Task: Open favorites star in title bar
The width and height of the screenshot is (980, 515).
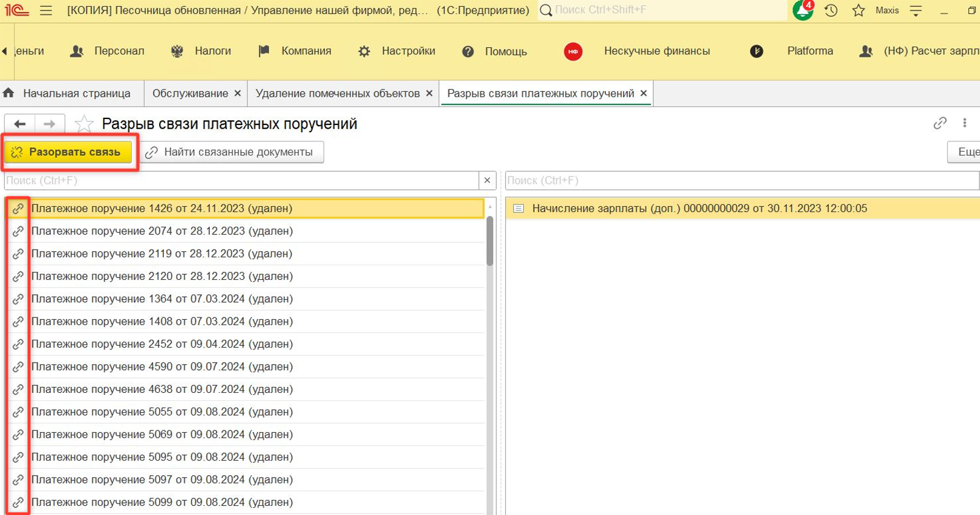Action: coord(858,10)
